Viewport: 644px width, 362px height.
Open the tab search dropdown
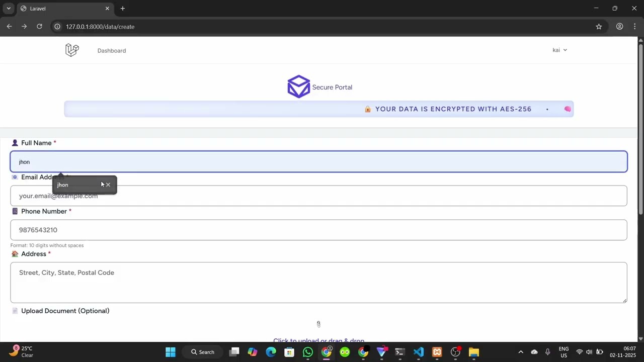8,9
